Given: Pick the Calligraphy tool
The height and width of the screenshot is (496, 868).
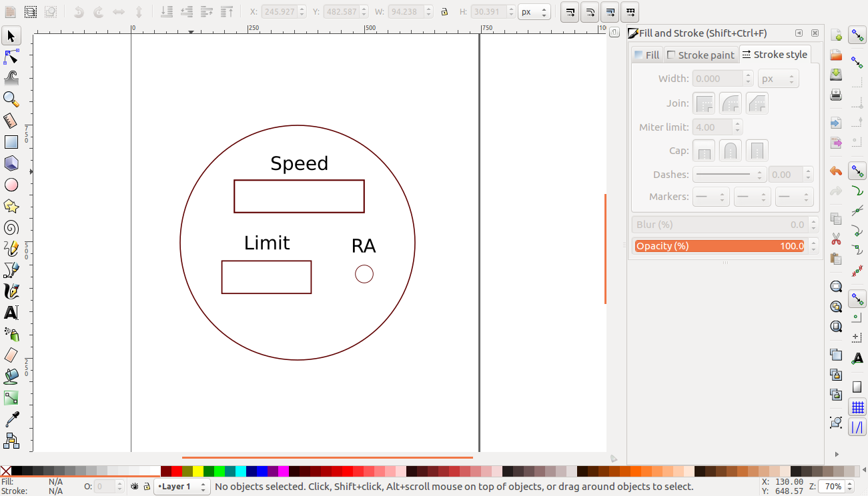Looking at the screenshot, I should pos(11,291).
